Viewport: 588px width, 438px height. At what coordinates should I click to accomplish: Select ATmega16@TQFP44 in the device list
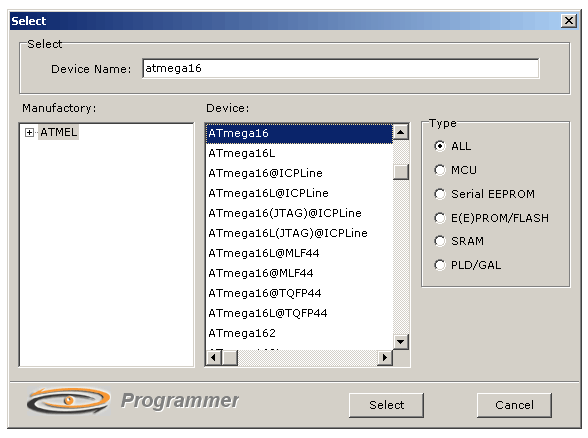(299, 293)
